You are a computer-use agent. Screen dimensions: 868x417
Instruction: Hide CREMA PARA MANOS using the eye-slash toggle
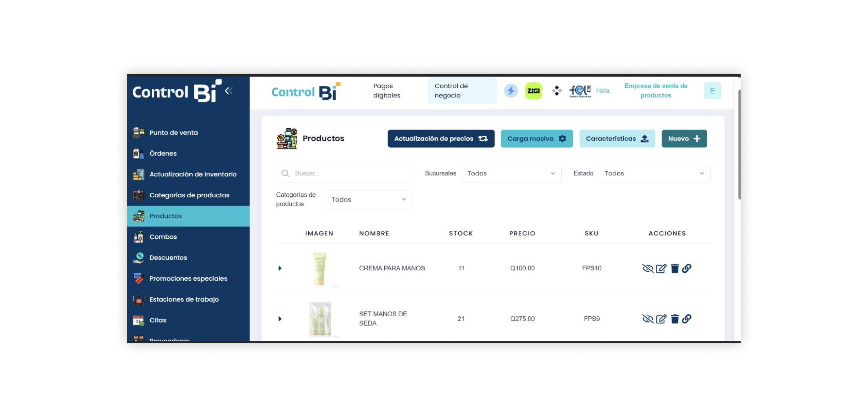(647, 268)
